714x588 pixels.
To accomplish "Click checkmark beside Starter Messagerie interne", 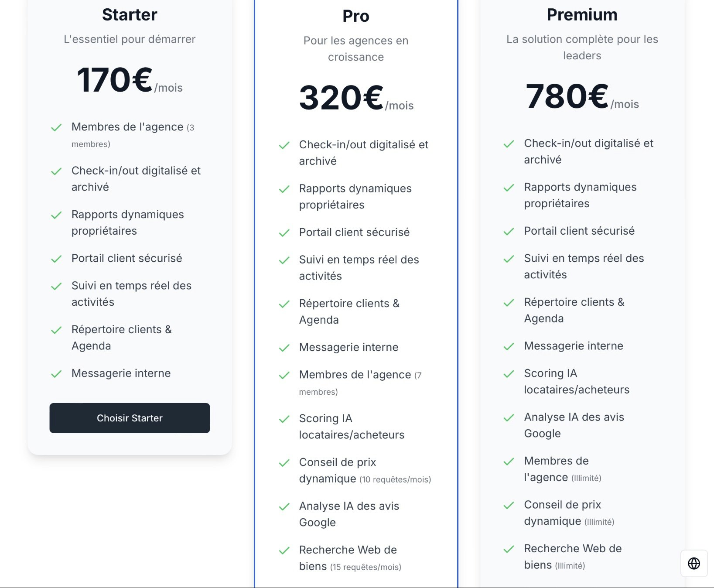I will [56, 374].
